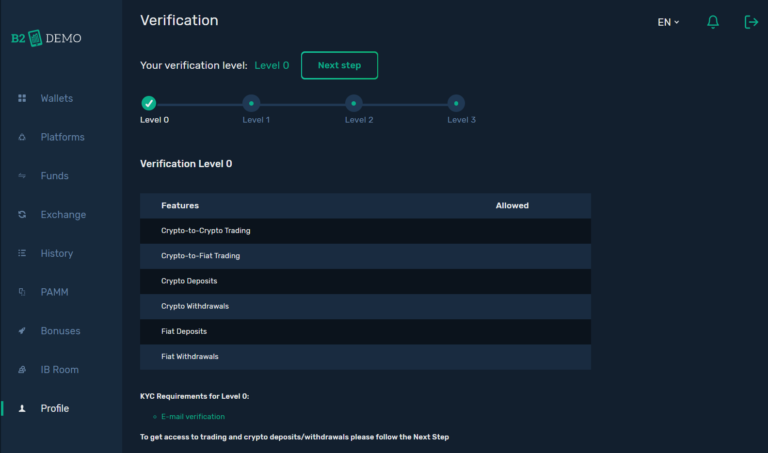The width and height of the screenshot is (768, 453).
Task: Click the Platforms sidebar icon
Action: point(22,137)
